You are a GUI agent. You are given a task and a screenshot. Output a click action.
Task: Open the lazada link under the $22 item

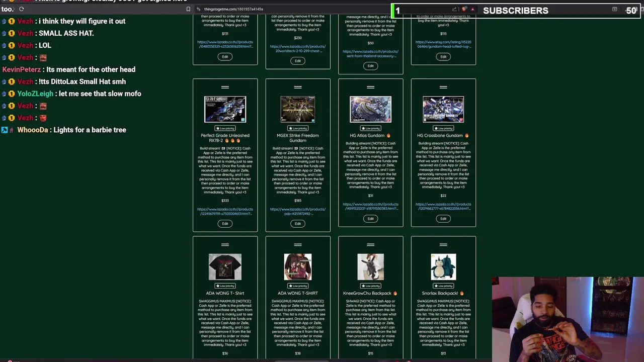point(443,207)
